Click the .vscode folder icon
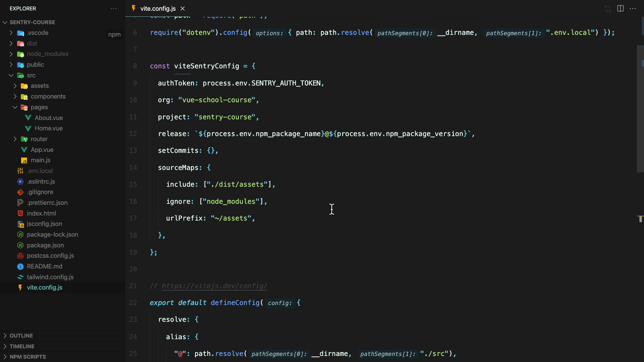Screen dimensions: 644x362 pyautogui.click(x=20, y=33)
